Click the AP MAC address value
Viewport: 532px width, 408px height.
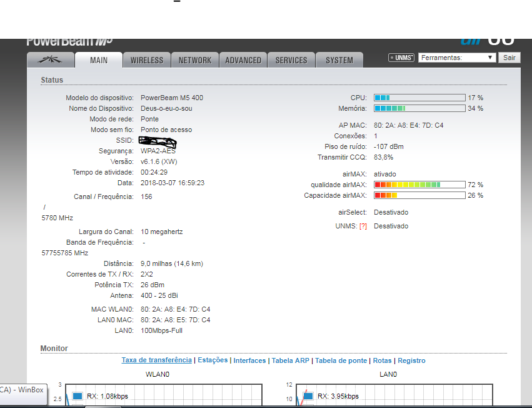pos(408,125)
